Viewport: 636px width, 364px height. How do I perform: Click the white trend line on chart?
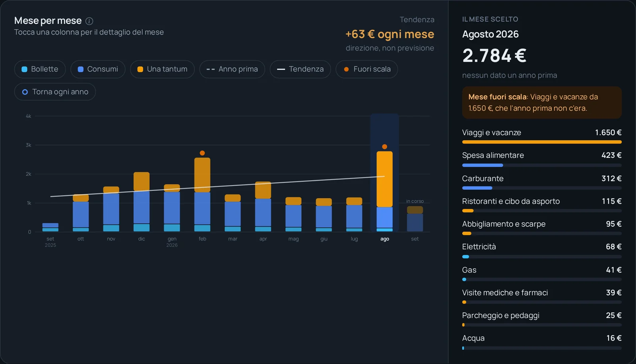(217, 186)
